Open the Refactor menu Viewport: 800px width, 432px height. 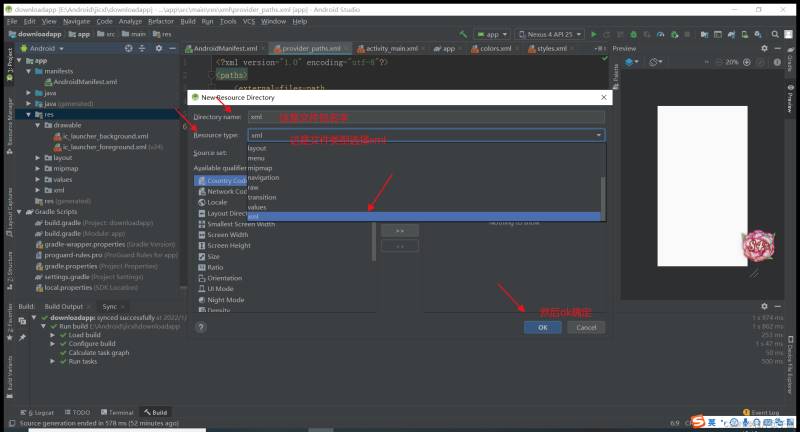(x=161, y=21)
